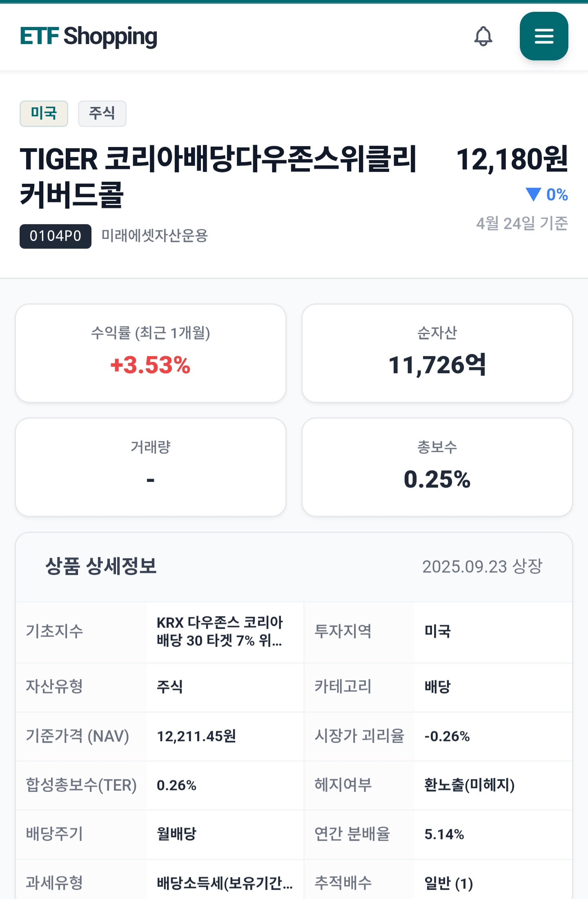Open 미래에셋자산운용 manager link
Viewport: 588px width, 899px height.
155,236
